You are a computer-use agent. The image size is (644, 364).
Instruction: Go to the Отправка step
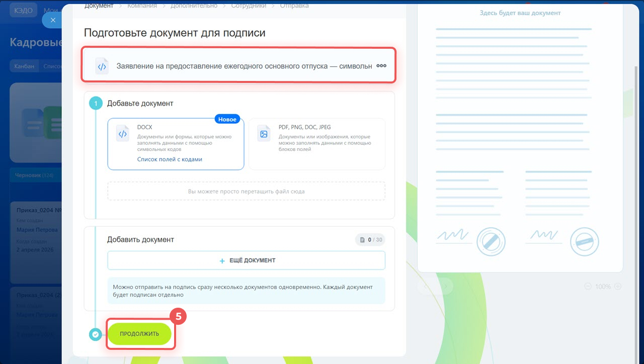click(293, 6)
